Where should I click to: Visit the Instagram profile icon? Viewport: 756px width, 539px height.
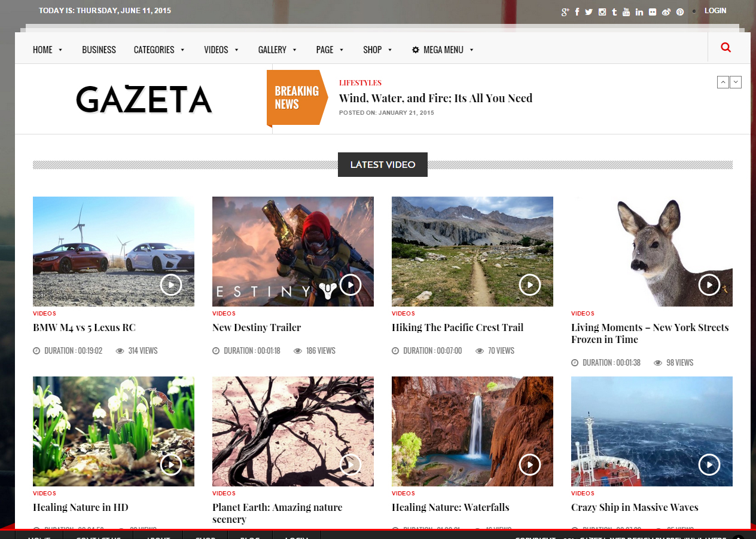(x=602, y=11)
